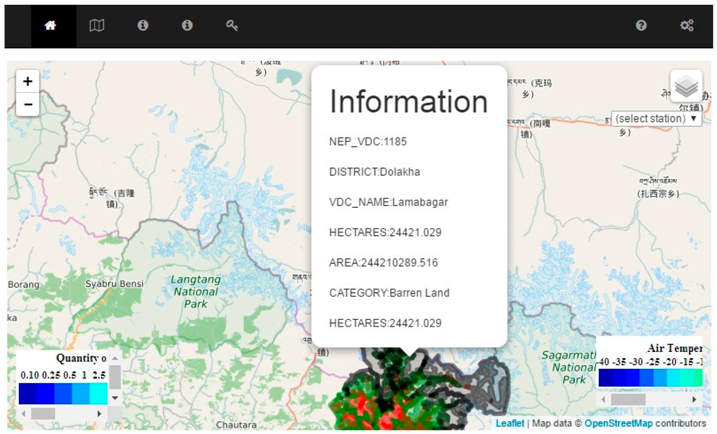
Task: Open the settings gears icon
Action: tap(687, 26)
